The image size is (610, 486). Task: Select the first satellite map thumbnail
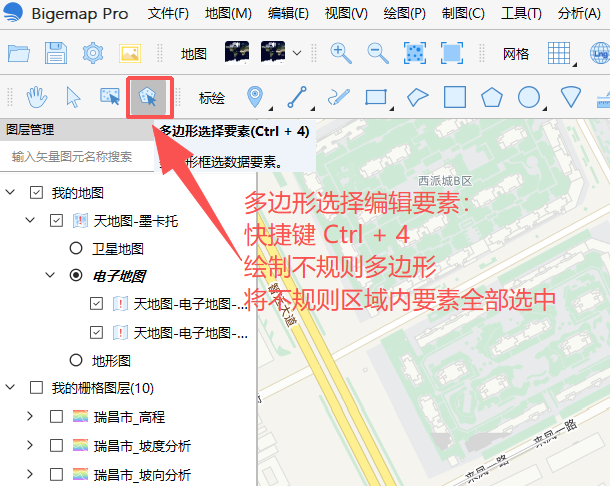coord(237,52)
